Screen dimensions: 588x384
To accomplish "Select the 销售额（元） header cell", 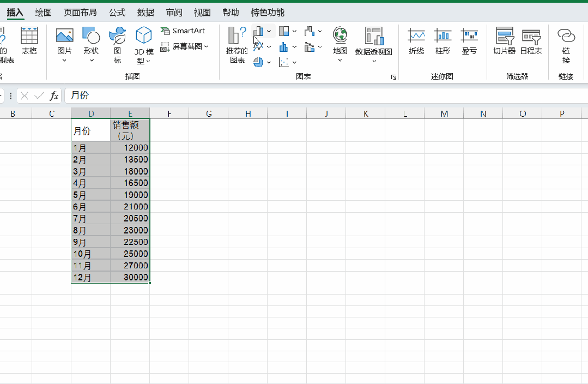I will 130,130.
